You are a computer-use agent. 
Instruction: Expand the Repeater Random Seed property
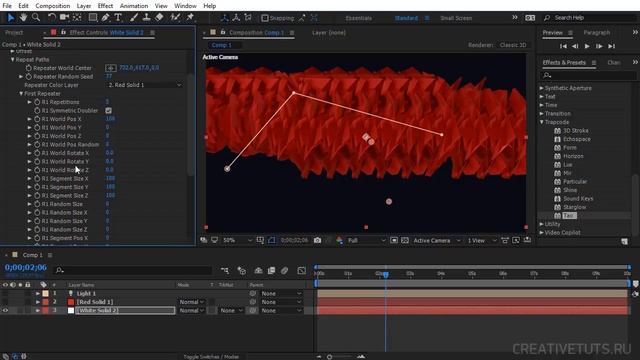click(x=21, y=77)
